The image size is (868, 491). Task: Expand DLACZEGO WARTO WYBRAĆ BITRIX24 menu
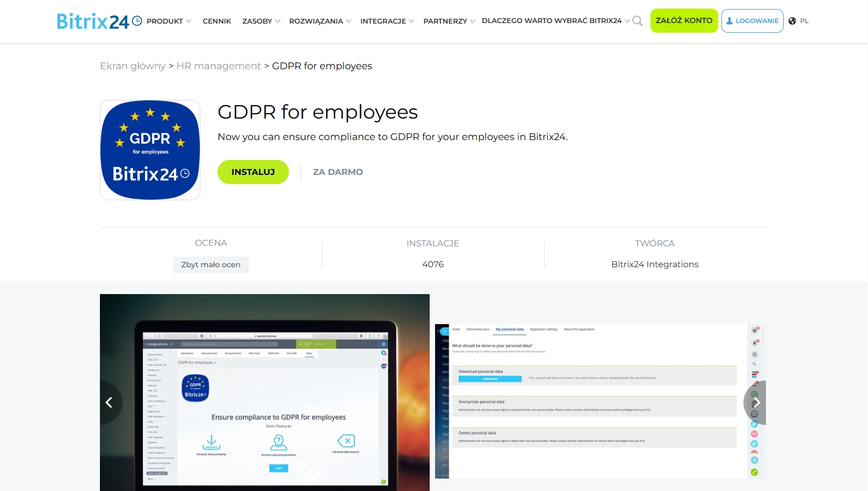point(556,21)
